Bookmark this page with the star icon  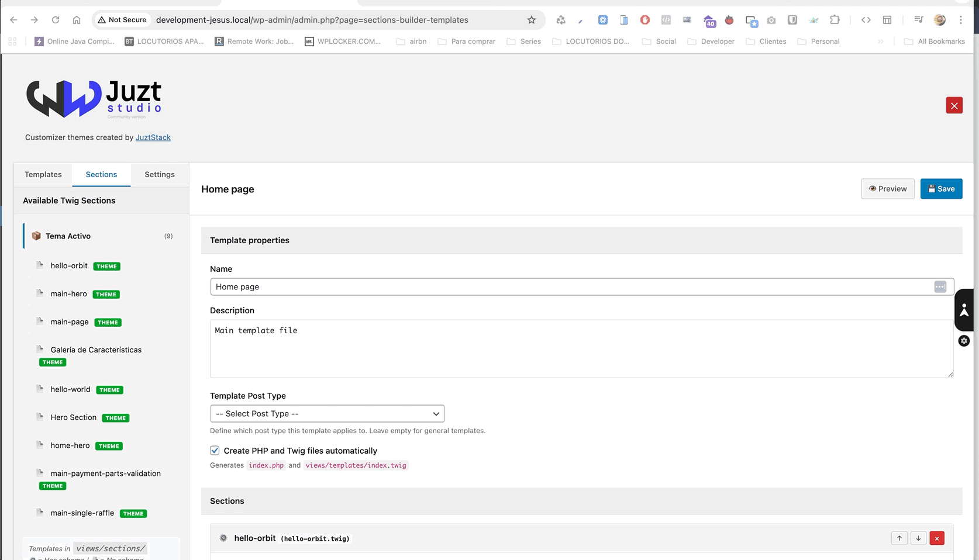pyautogui.click(x=532, y=20)
